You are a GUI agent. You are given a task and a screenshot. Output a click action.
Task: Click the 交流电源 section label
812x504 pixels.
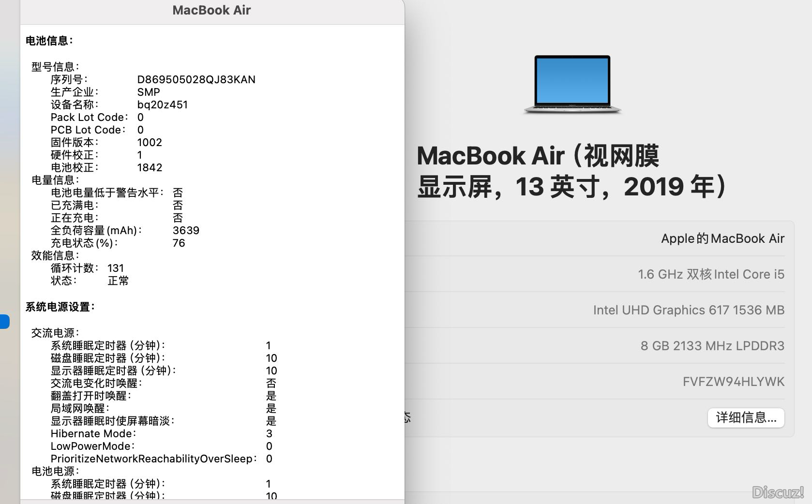[55, 333]
